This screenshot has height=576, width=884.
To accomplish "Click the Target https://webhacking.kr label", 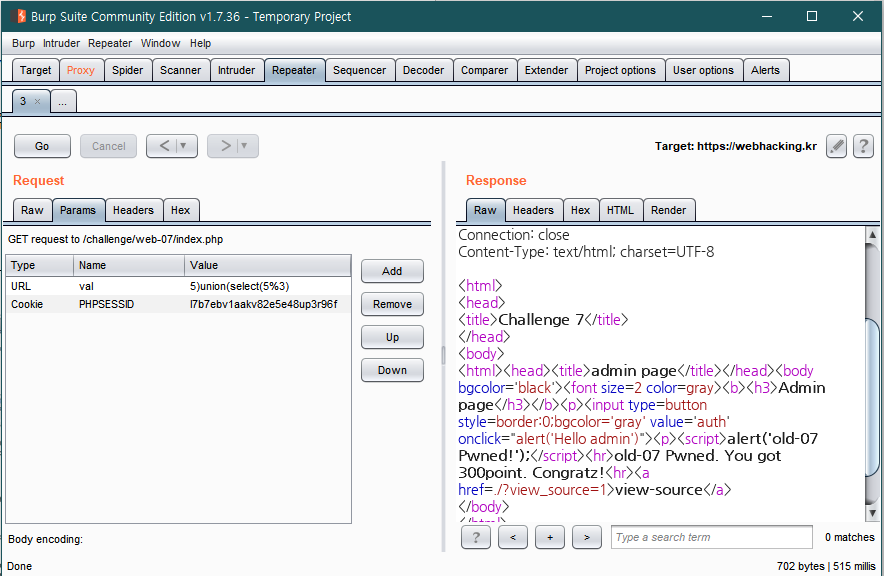I will click(x=735, y=147).
